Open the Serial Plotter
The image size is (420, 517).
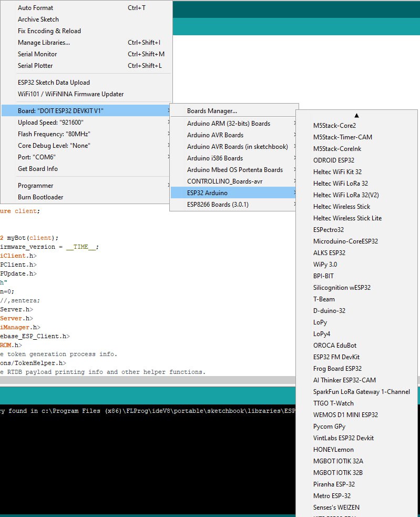tap(86, 66)
